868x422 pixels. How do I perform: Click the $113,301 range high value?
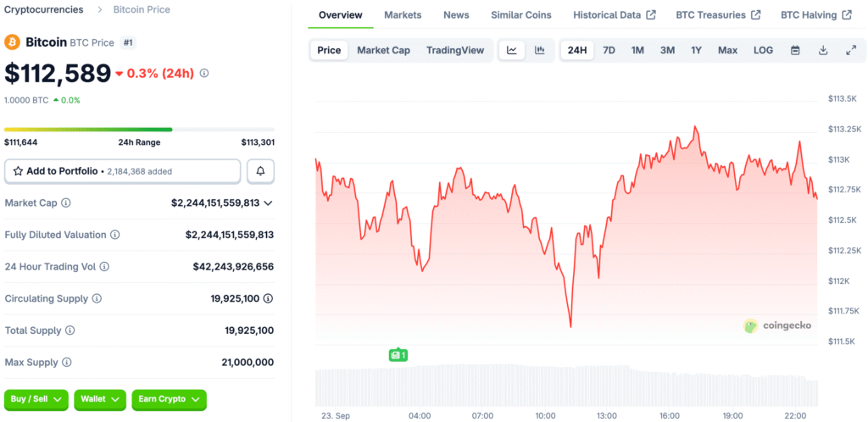tap(258, 142)
